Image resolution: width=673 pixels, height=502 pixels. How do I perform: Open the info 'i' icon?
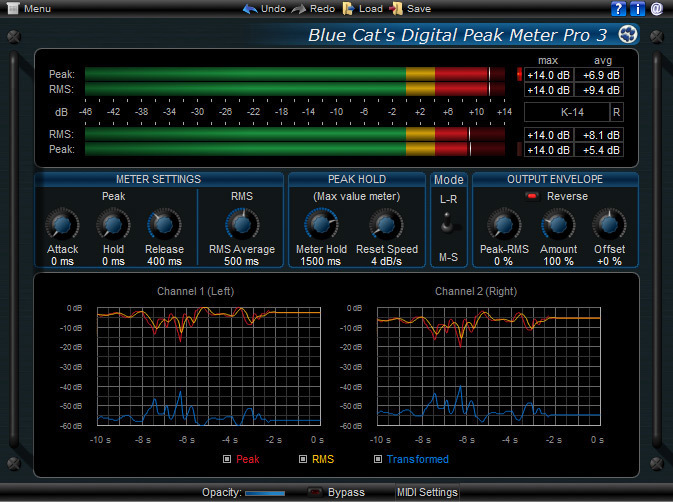point(637,9)
